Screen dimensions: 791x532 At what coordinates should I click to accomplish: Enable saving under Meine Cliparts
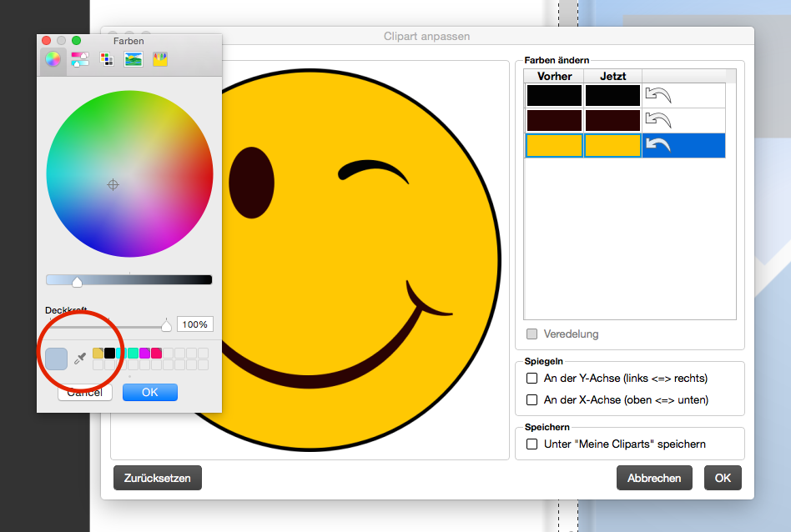[532, 444]
